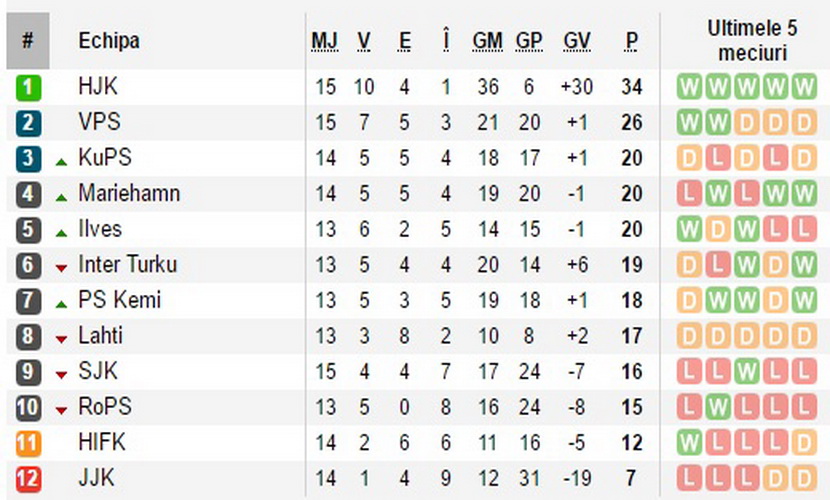Sort by the GM goals scored header

point(488,41)
